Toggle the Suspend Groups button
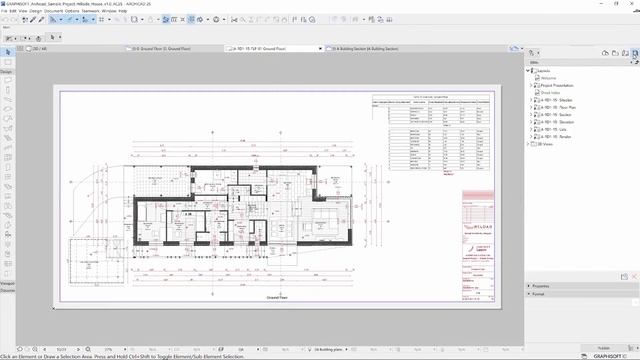The width and height of the screenshot is (640, 360). tap(191, 20)
